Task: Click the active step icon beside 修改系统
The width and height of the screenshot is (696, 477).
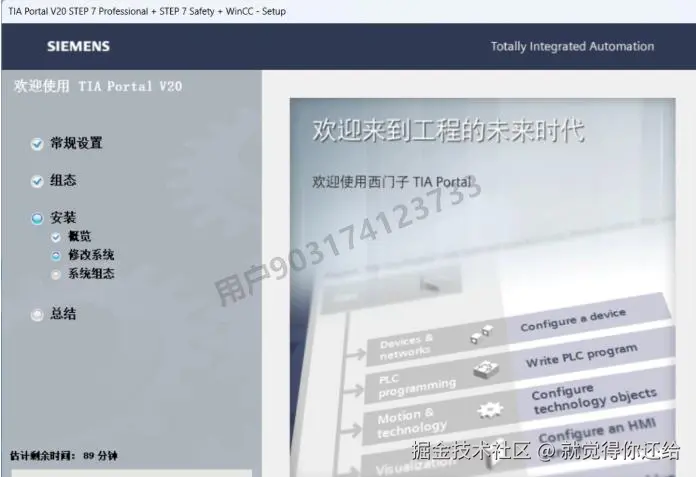Action: pyautogui.click(x=55, y=256)
